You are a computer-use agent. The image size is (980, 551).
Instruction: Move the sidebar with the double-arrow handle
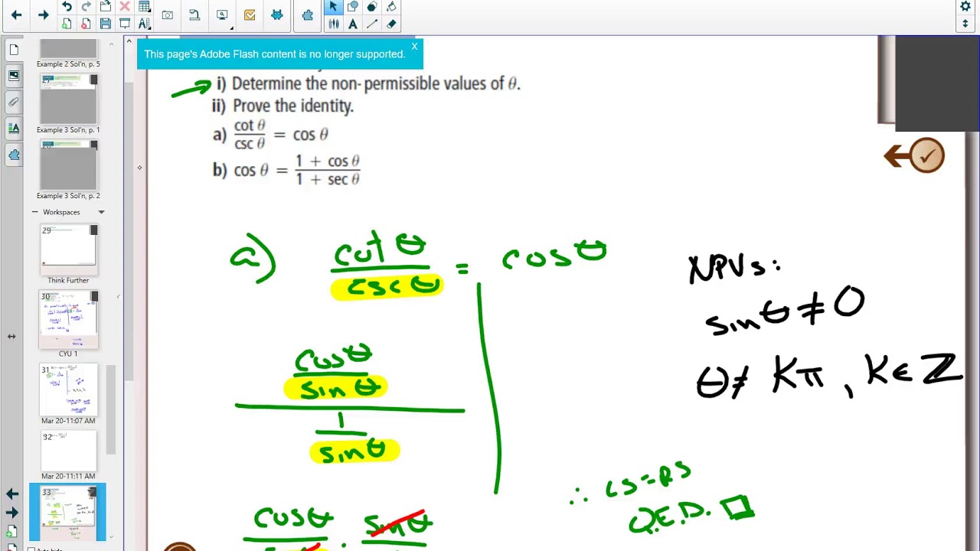[11, 336]
